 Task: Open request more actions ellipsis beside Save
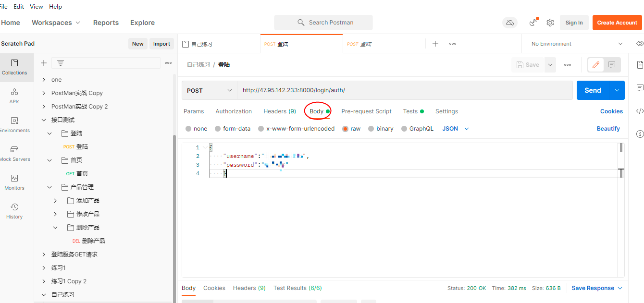pyautogui.click(x=568, y=65)
